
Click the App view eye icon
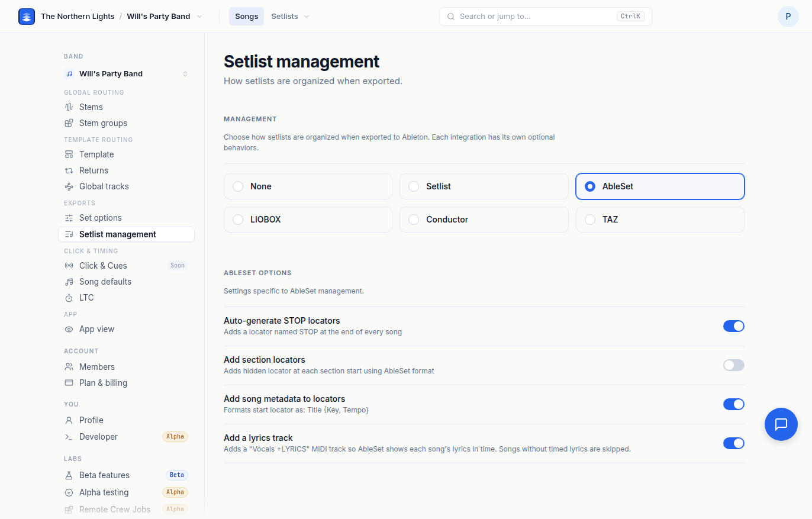69,329
